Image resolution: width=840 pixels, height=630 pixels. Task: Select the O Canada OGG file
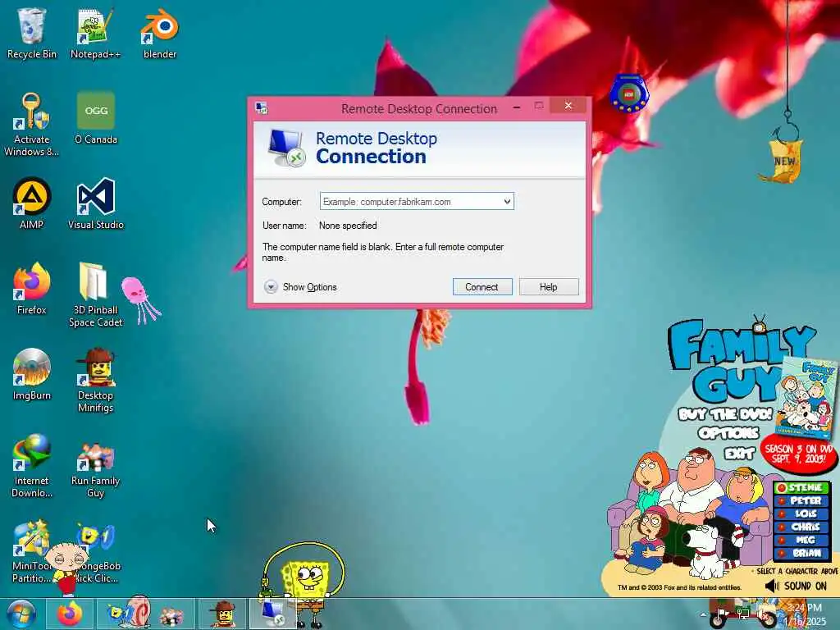tap(96, 118)
